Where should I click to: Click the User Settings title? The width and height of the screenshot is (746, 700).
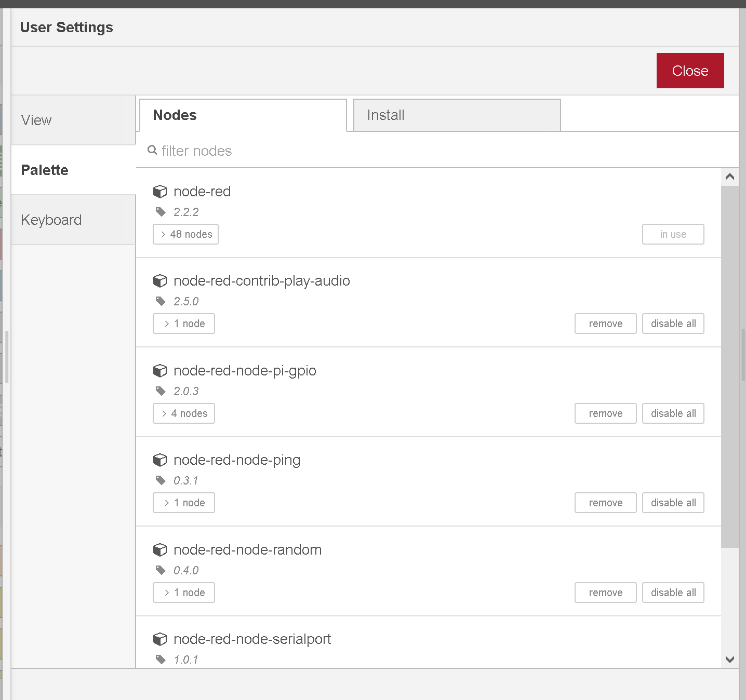click(66, 28)
